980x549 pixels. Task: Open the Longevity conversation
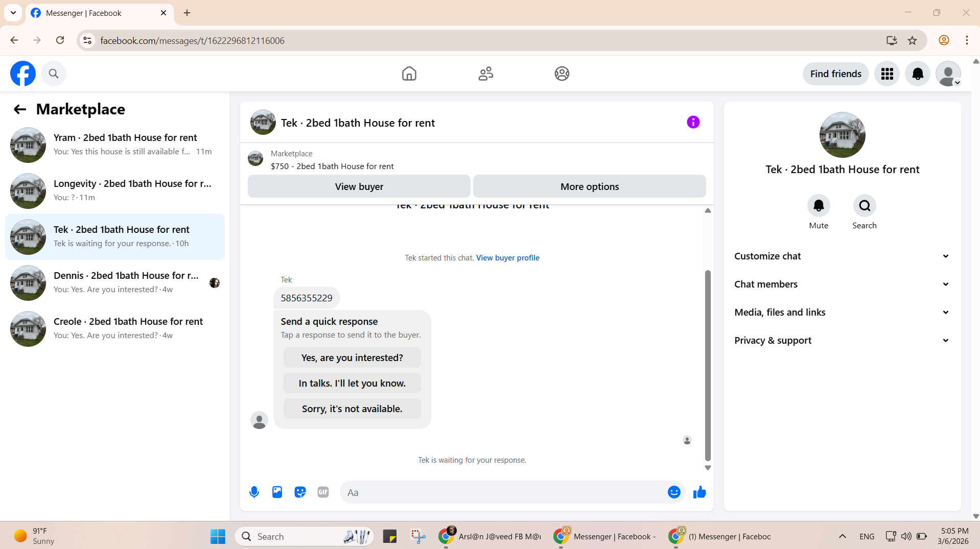click(x=115, y=191)
